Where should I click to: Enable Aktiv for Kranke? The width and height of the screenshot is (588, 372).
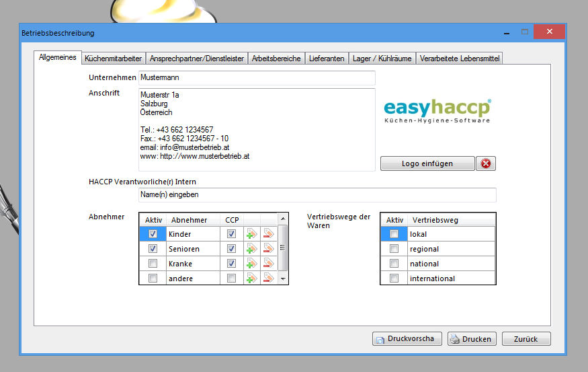153,264
